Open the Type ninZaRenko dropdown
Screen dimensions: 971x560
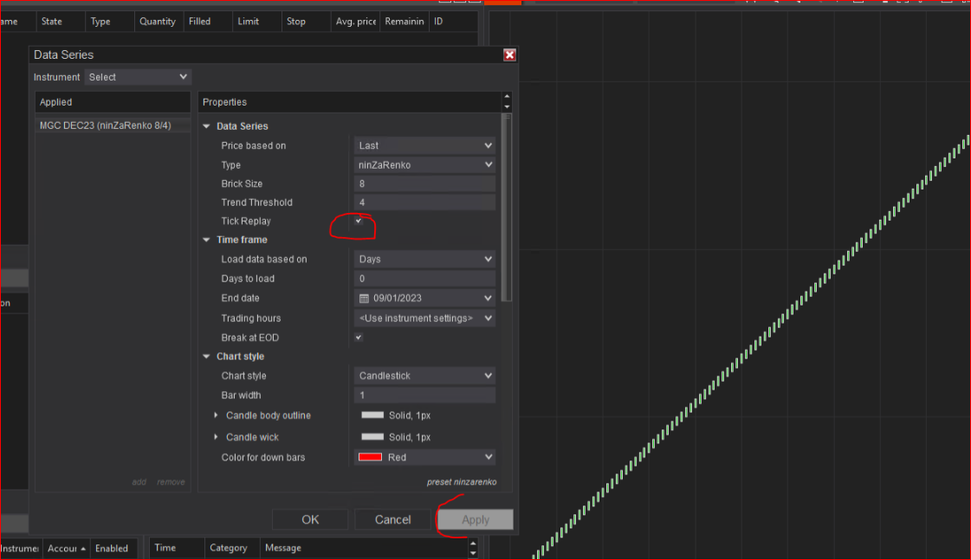(x=424, y=165)
